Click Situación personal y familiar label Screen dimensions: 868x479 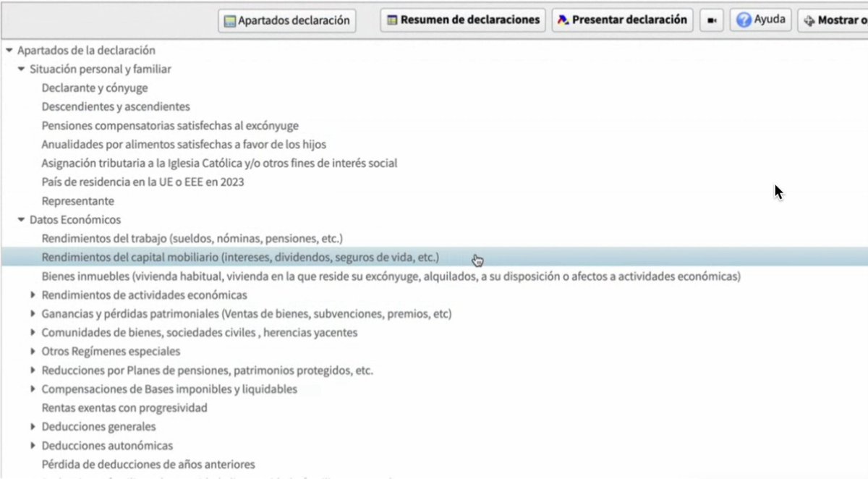click(101, 69)
